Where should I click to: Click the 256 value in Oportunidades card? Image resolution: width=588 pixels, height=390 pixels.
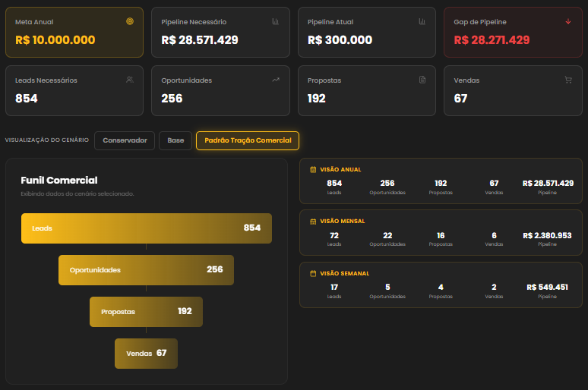[x=172, y=98]
